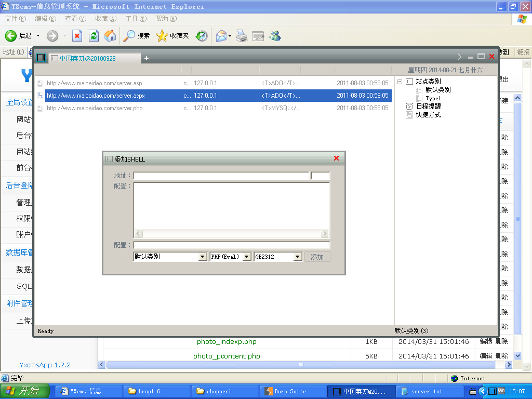Click the 快捷方式 tree icon
The width and height of the screenshot is (532, 399).
(x=409, y=115)
